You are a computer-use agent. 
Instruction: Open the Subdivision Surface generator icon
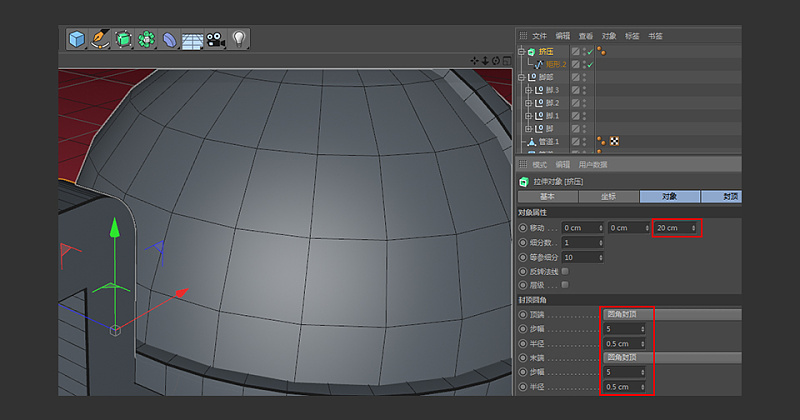pos(125,39)
